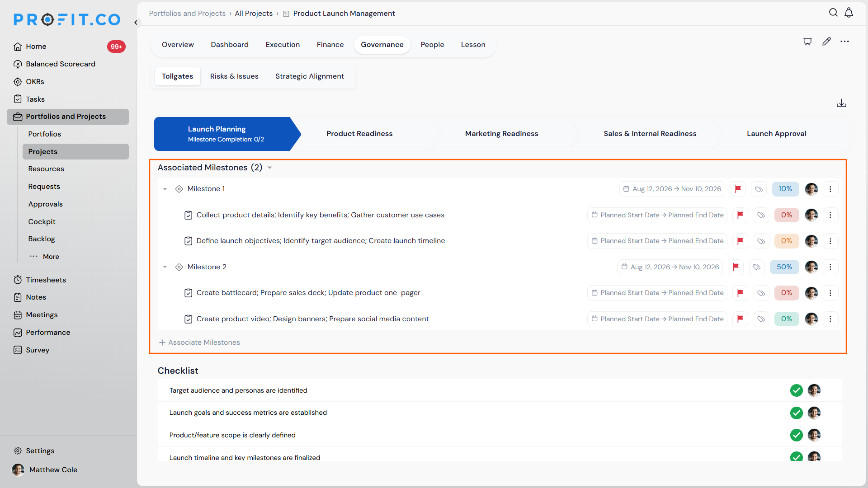Toggle checkmark for Target audience and personas item
The width and height of the screenshot is (868, 488).
pyautogui.click(x=796, y=390)
